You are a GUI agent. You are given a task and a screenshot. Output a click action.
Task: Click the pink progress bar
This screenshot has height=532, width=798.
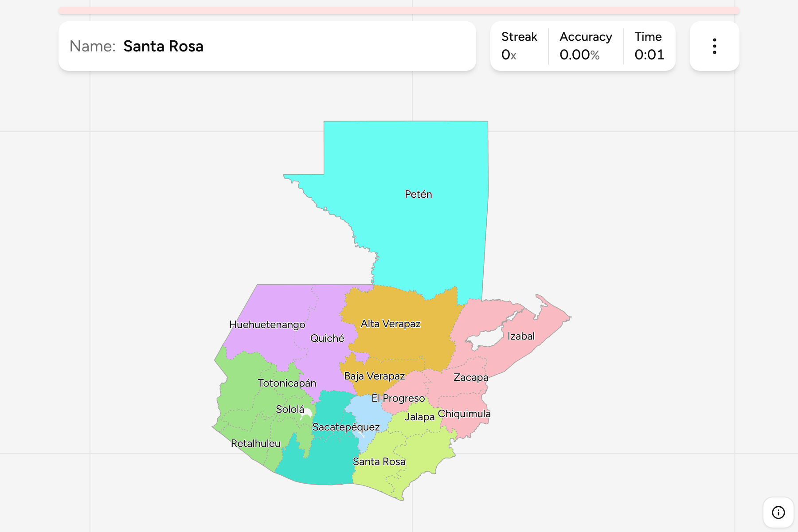[399, 11]
